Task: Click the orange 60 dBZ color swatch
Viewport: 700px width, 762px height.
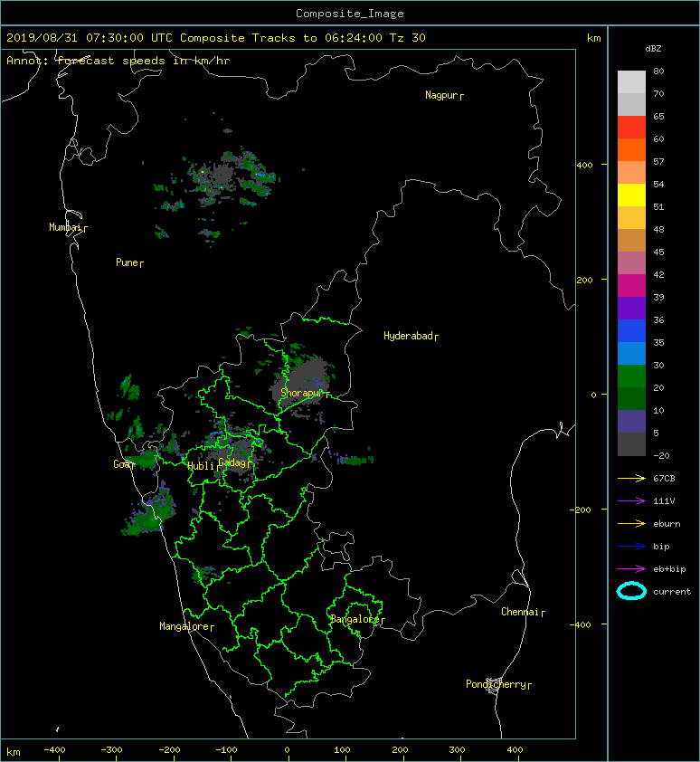Action: 631,149
